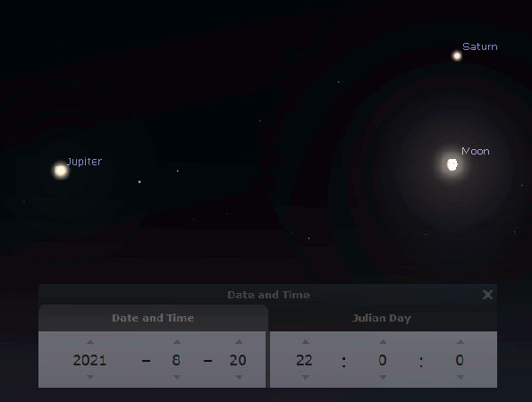Viewport: 532px width, 402px height.
Task: Increase the minutes value with up arrow
Action: tap(383, 342)
